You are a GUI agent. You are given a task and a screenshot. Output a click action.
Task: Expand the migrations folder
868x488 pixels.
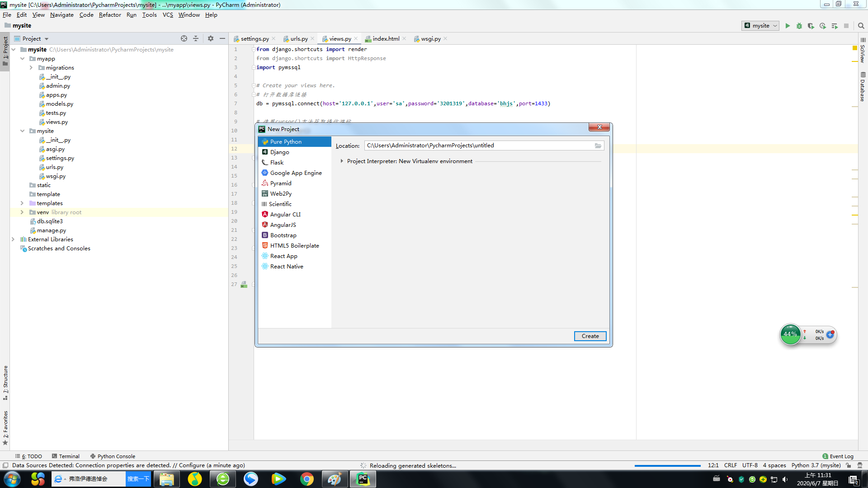click(31, 68)
